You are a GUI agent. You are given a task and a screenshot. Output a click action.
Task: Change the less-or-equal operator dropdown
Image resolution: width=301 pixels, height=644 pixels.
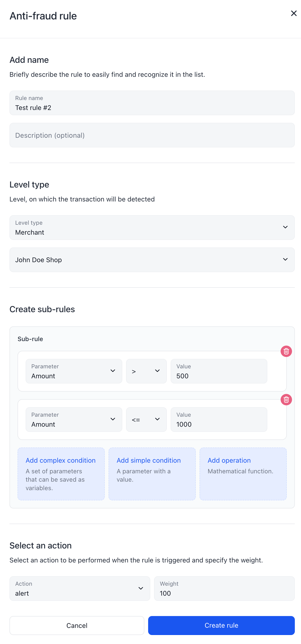tap(146, 419)
